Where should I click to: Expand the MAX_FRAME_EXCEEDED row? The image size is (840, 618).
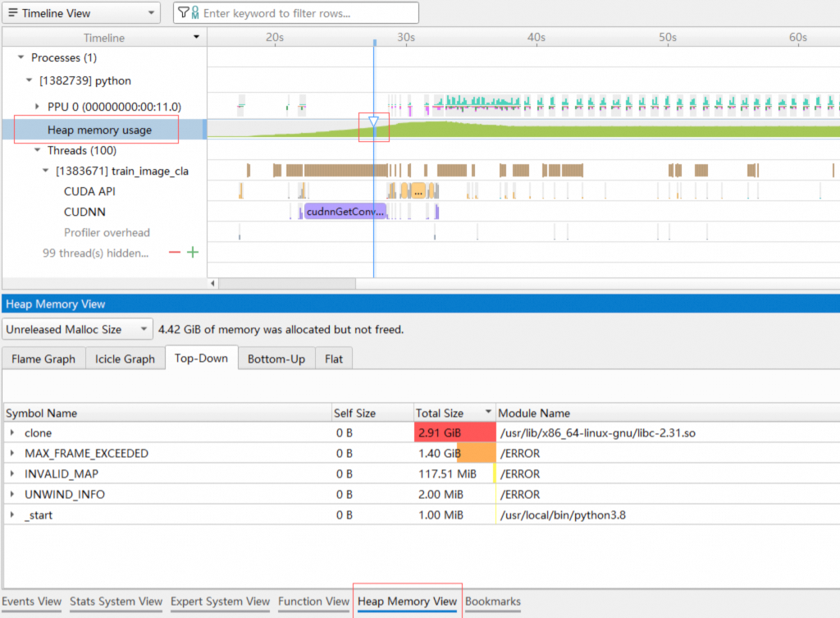pyautogui.click(x=12, y=453)
